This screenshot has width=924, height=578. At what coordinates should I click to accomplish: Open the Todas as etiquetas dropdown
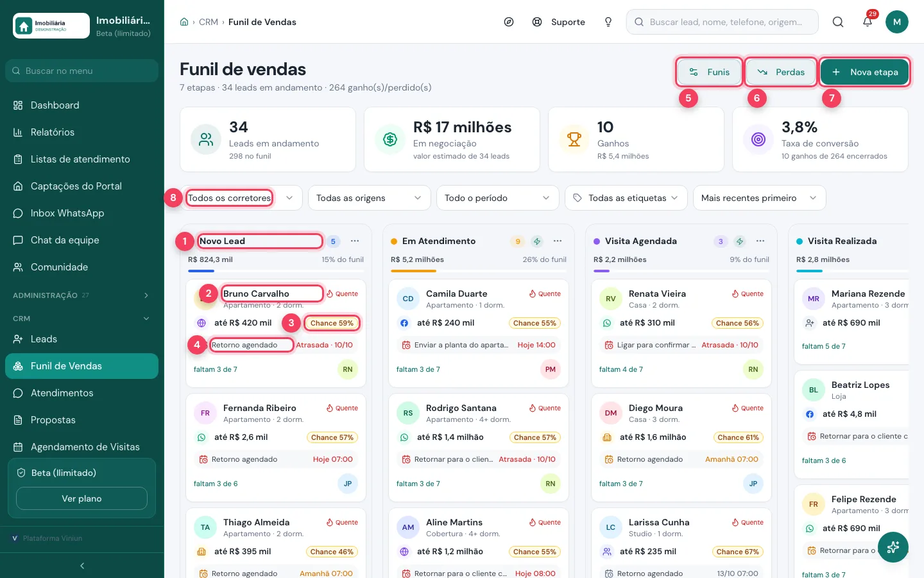tap(626, 198)
